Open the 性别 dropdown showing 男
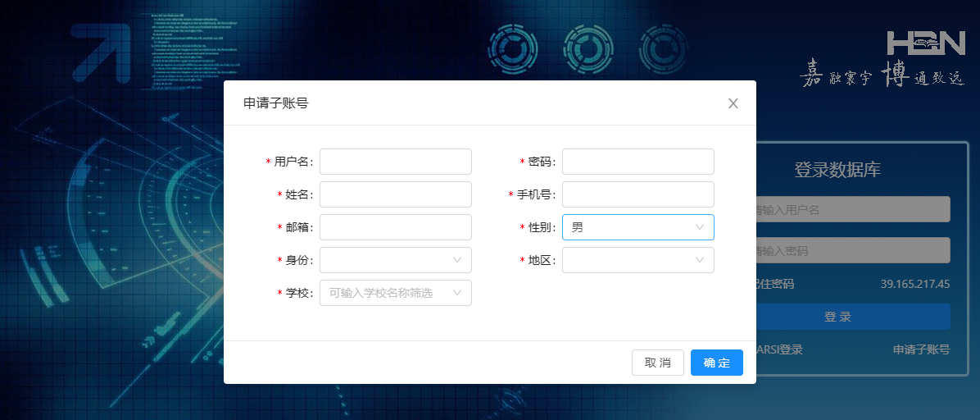Viewport: 980px width, 420px height. tap(637, 227)
